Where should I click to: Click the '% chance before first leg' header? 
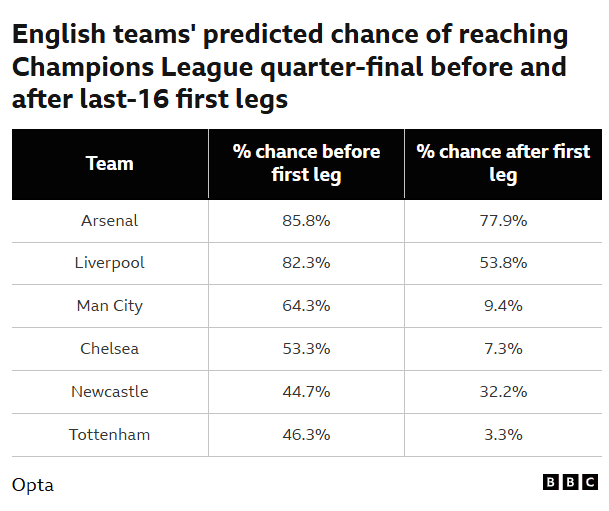[x=306, y=164]
